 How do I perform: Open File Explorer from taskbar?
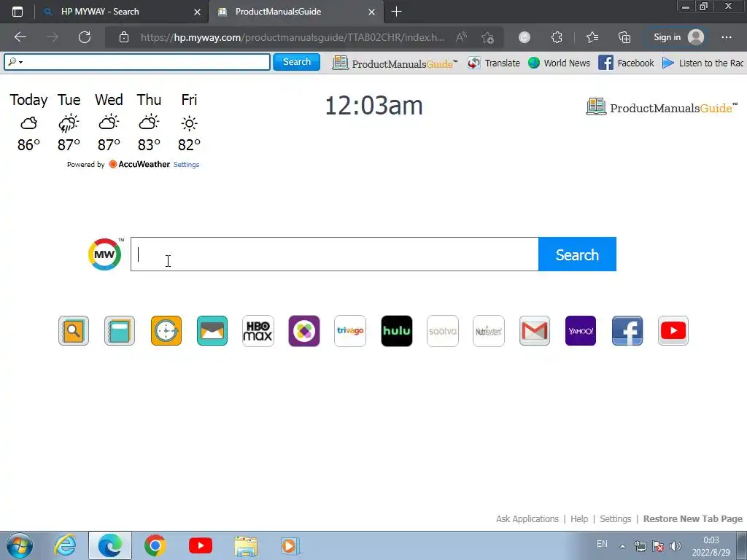[246, 545]
